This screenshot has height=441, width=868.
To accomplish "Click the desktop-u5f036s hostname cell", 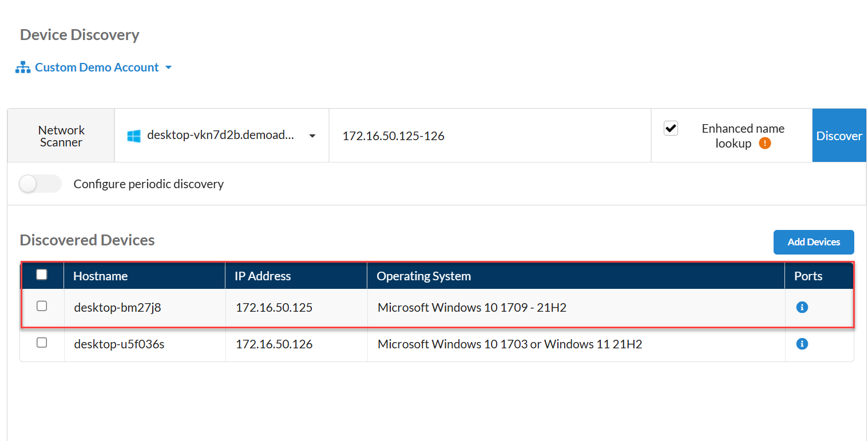I will [x=119, y=344].
